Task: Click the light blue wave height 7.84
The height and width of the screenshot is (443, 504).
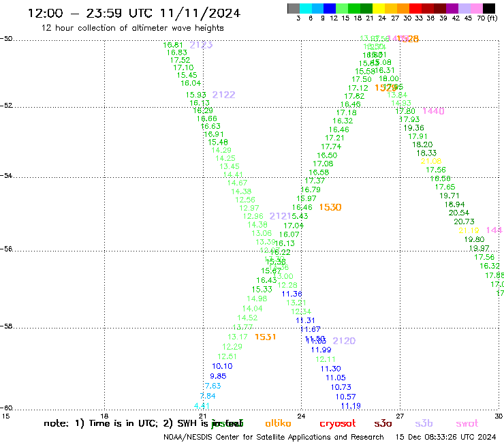Action: pyautogui.click(x=208, y=396)
